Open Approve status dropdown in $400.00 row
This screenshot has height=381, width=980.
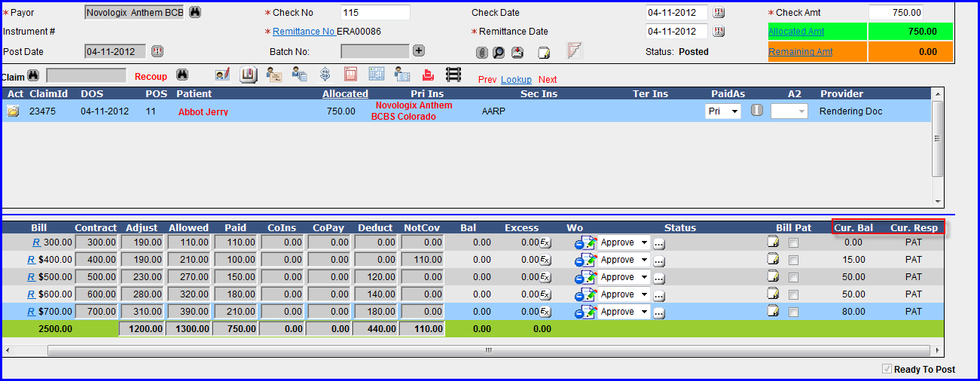(624, 260)
